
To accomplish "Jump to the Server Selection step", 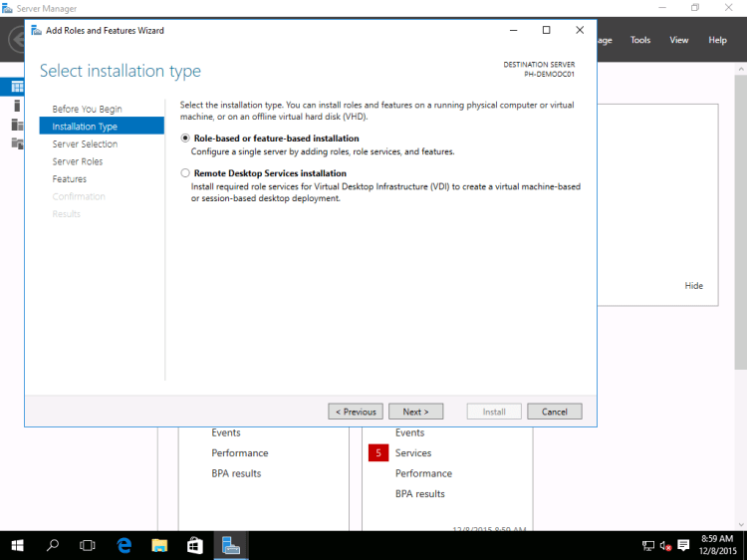I will (x=85, y=143).
